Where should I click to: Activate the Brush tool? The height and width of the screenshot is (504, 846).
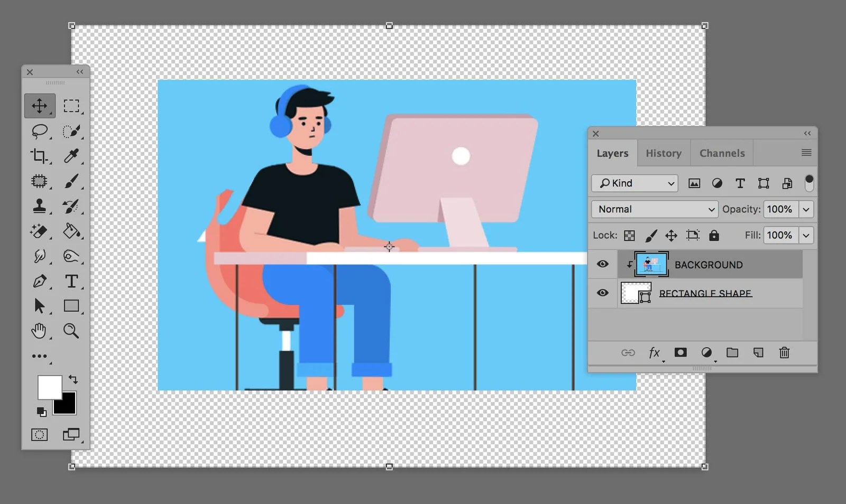(x=73, y=181)
